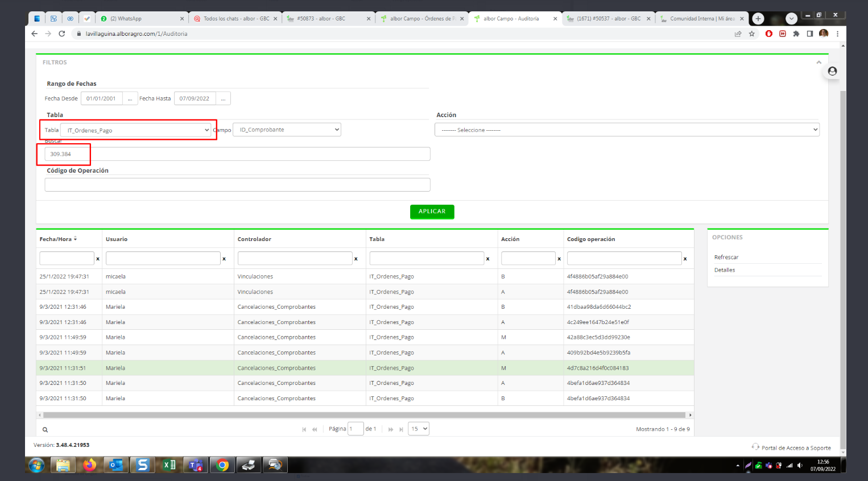Click the user account icon at right edge
This screenshot has width=868, height=481.
(832, 71)
